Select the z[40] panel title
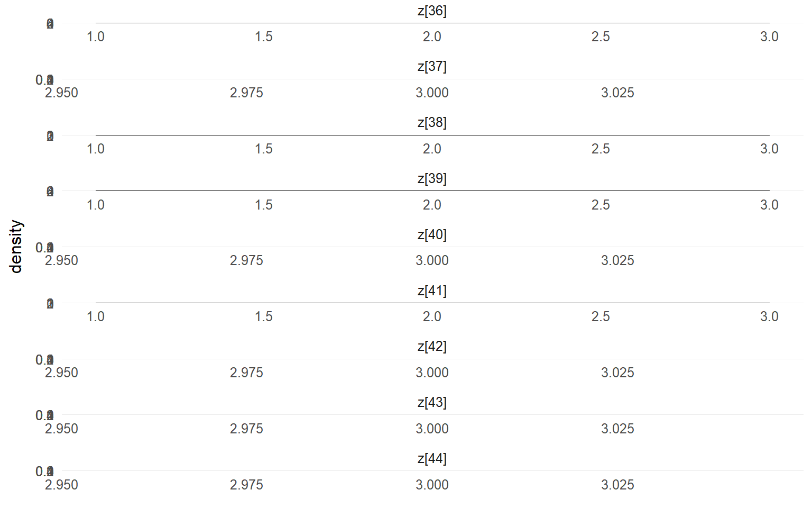812x508 pixels. 432,234
